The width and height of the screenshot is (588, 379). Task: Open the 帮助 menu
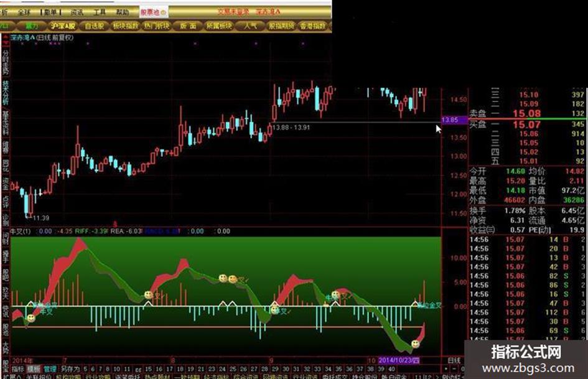pyautogui.click(x=122, y=12)
